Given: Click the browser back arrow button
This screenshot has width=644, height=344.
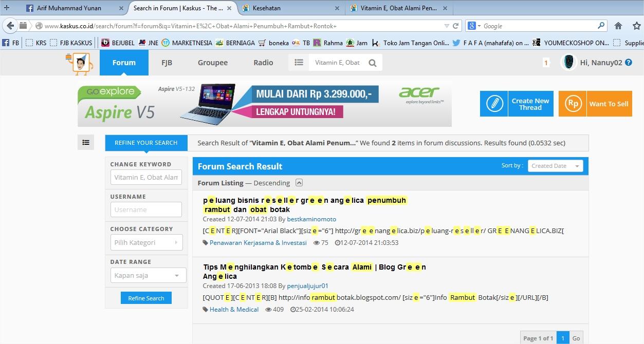Looking at the screenshot, I should click(x=10, y=26).
